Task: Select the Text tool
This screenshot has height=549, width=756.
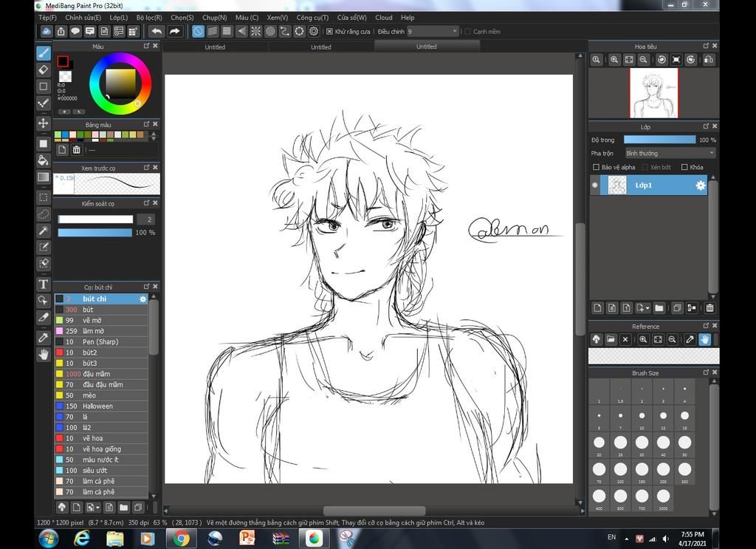Action: coord(44,284)
